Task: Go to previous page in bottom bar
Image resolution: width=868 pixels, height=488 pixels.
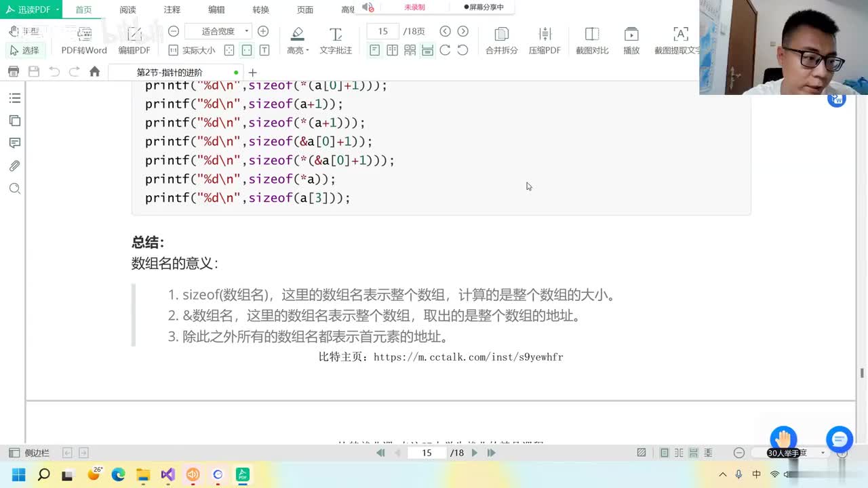Action: [397, 453]
